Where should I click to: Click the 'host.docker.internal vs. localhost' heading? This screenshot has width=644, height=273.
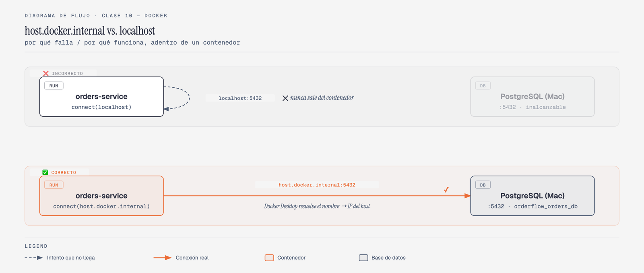90,31
